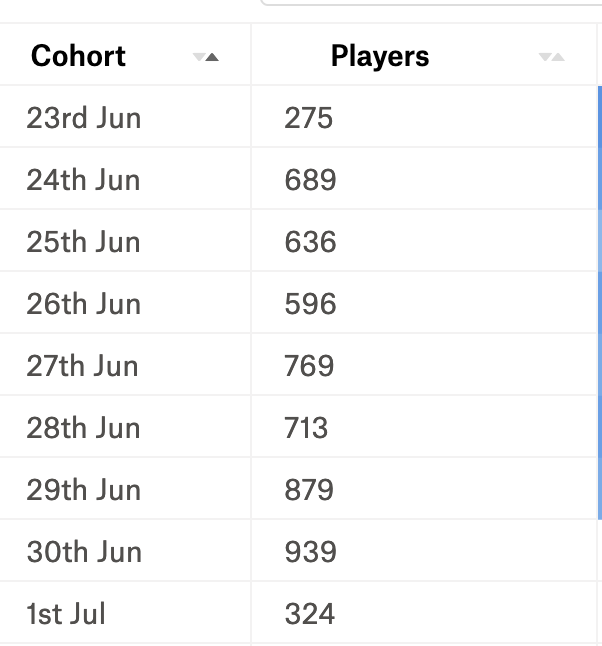Click the Players column header
Viewport: 602px width, 646px height.
[x=380, y=56]
